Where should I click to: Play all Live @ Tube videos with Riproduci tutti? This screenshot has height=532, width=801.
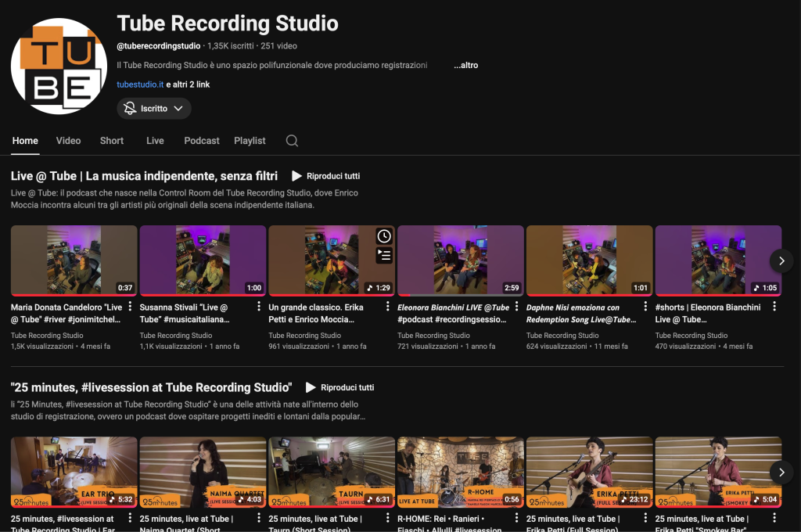click(x=326, y=176)
